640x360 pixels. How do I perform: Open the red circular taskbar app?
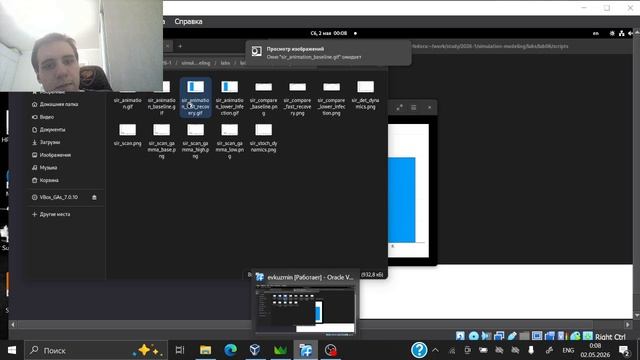(330, 350)
